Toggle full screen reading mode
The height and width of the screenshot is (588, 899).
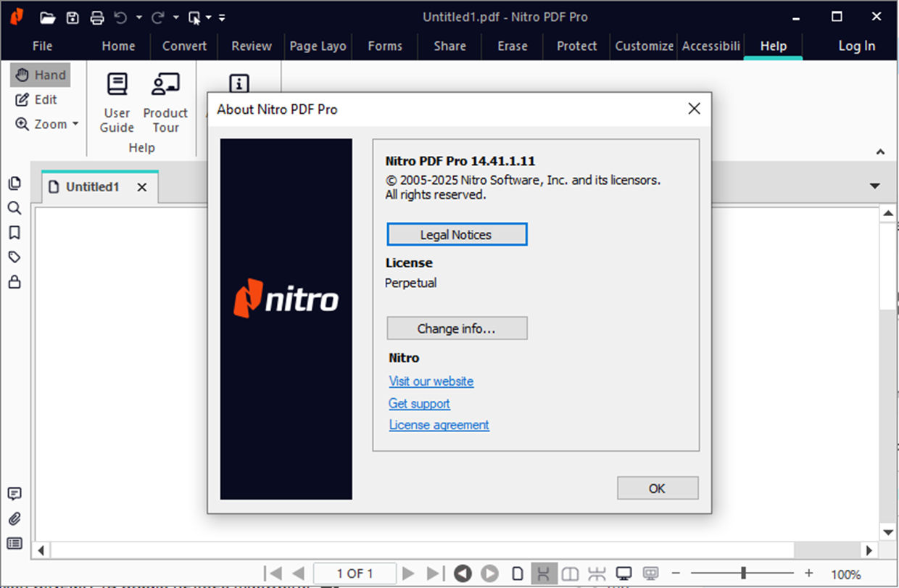click(x=623, y=573)
